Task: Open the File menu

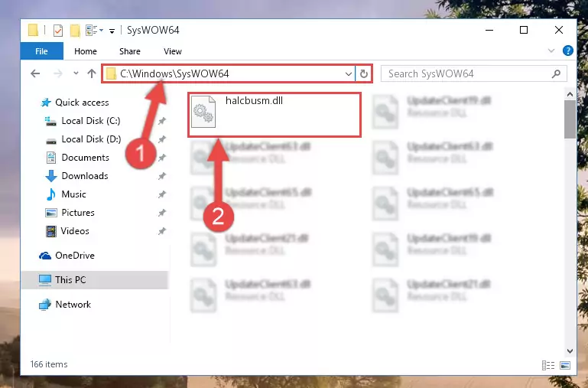Action: pyautogui.click(x=41, y=51)
